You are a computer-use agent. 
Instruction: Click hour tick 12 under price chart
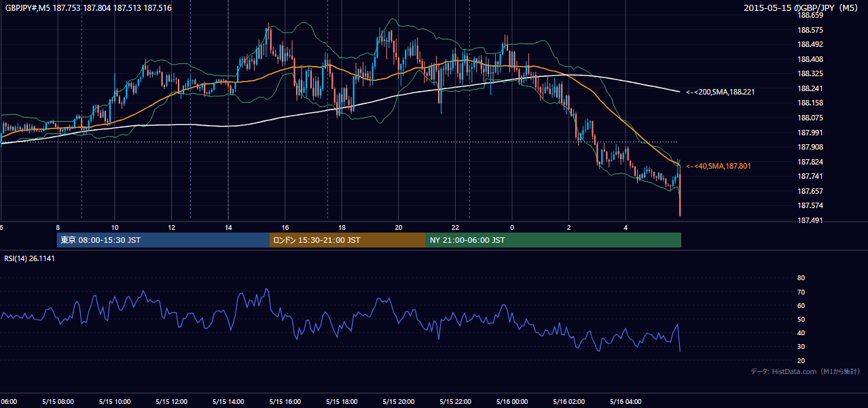tap(171, 228)
